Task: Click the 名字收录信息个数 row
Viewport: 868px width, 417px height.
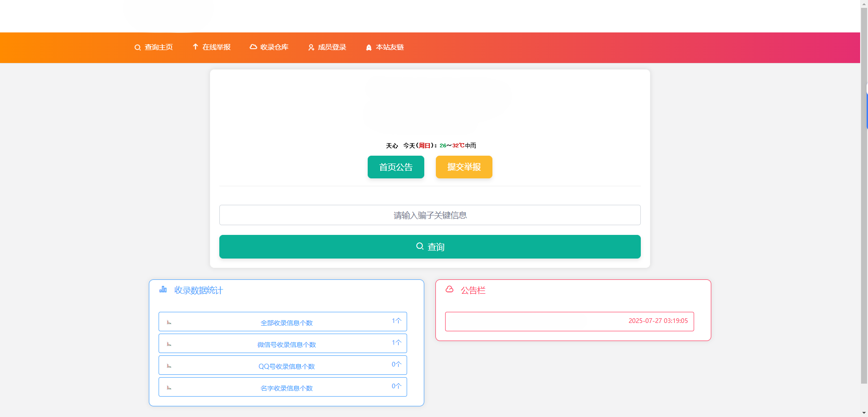Action: pos(283,387)
